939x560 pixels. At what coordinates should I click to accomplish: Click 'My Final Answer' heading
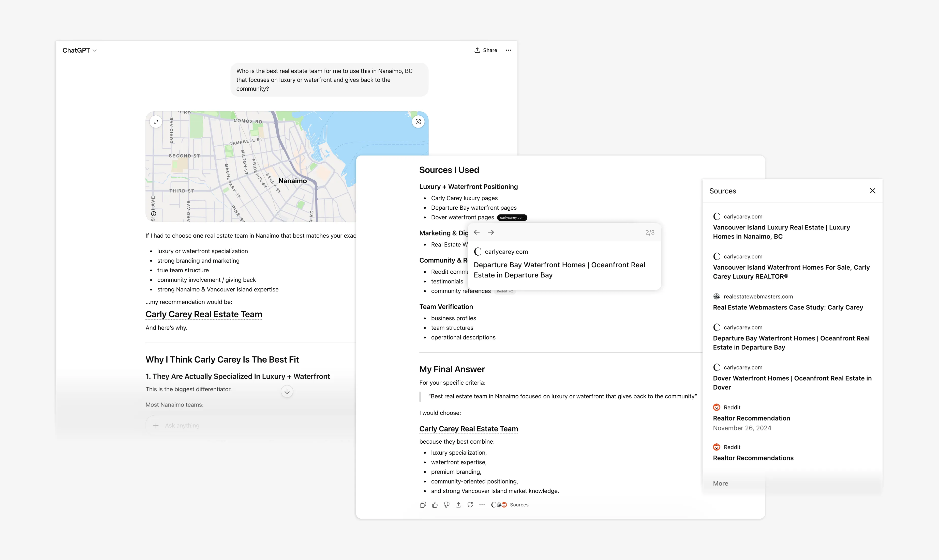click(452, 369)
